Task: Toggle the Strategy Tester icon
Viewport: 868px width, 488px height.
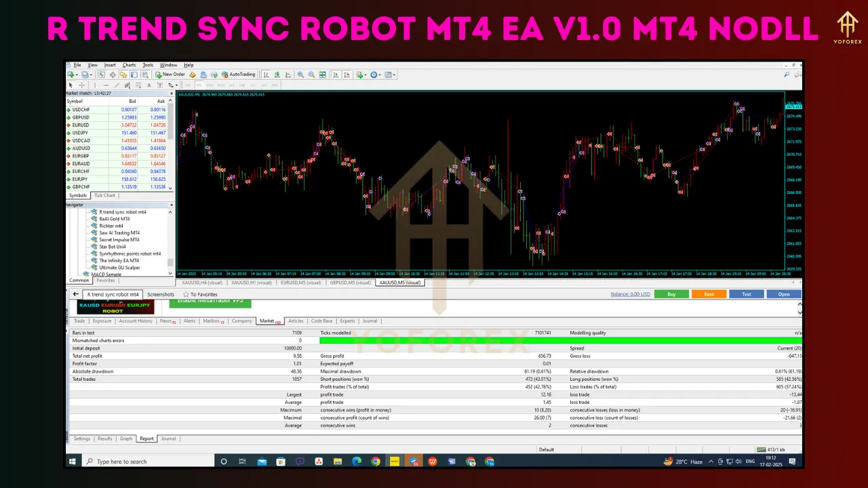Action: click(x=145, y=75)
